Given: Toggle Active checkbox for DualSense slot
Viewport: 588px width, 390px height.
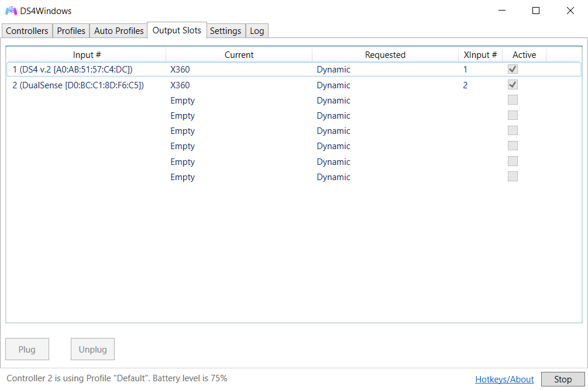Looking at the screenshot, I should pyautogui.click(x=513, y=85).
